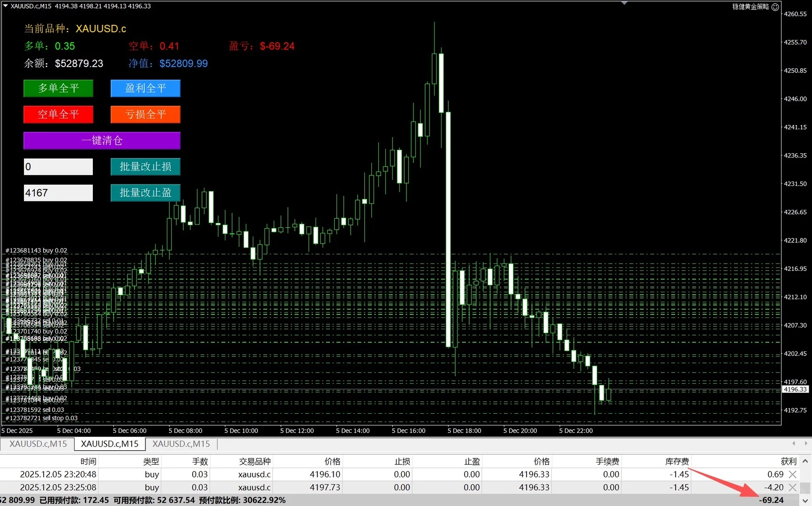Click the current price tag 4196.33 on price axis
The width and height of the screenshot is (812, 506).
point(795,389)
